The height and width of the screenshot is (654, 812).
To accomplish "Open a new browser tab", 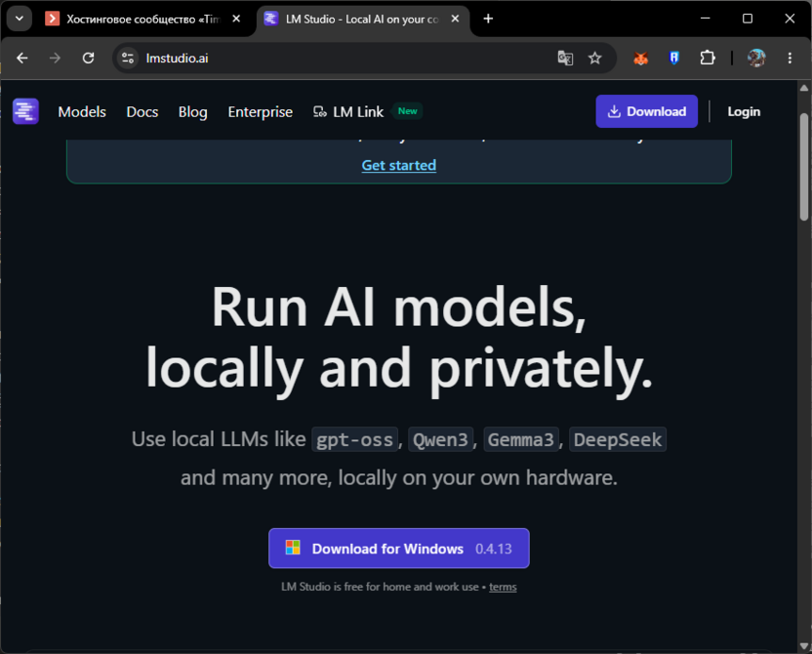I will (488, 19).
